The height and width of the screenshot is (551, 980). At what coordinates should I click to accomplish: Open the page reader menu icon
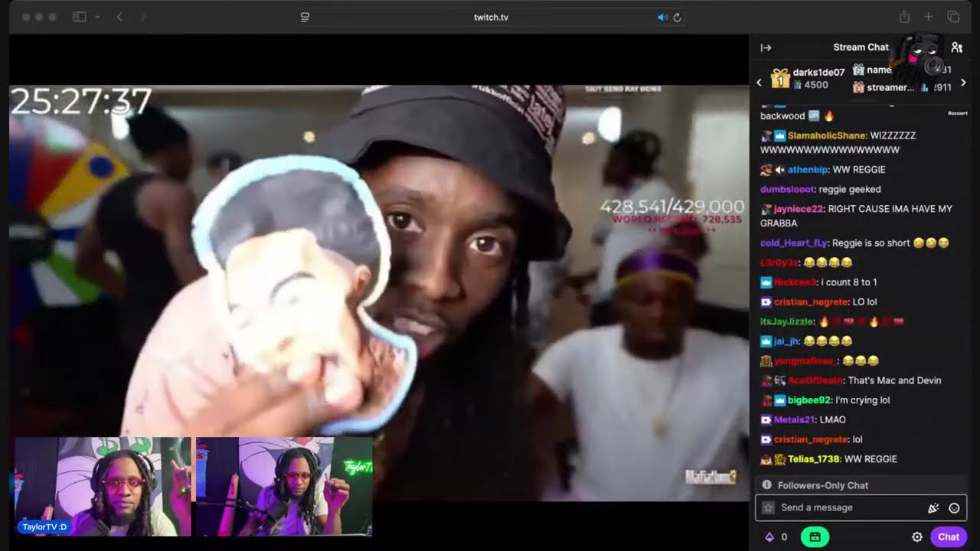(x=305, y=17)
